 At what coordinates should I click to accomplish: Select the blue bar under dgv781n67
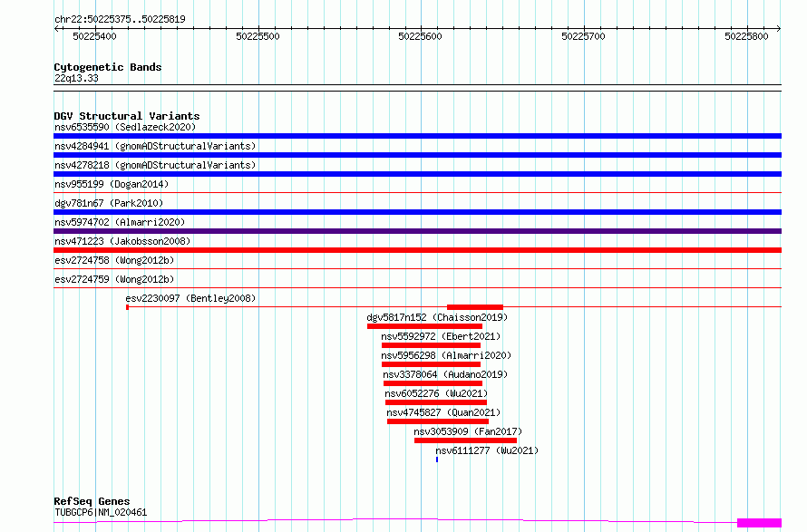417,212
